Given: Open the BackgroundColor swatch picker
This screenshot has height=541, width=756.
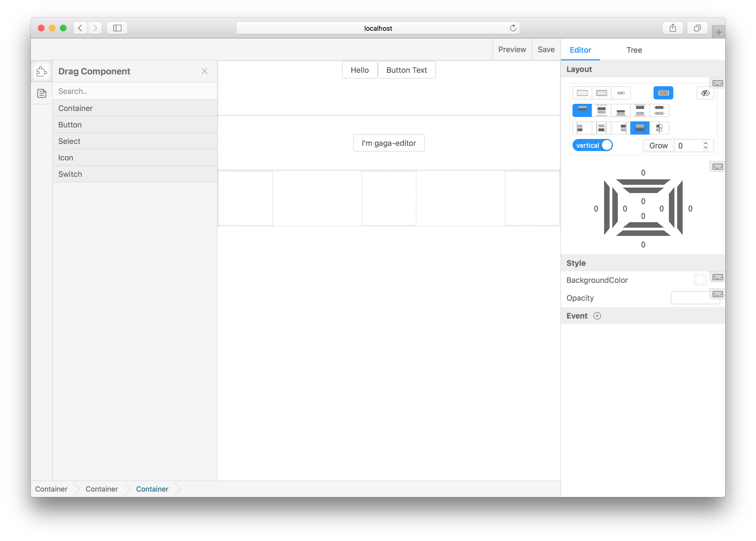Looking at the screenshot, I should coord(700,280).
